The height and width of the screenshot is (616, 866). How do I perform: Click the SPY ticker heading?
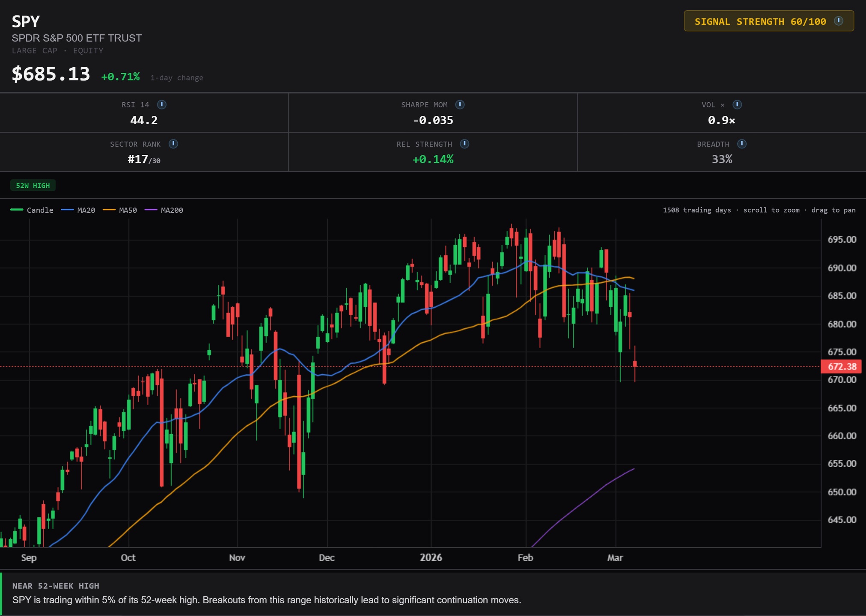point(26,21)
